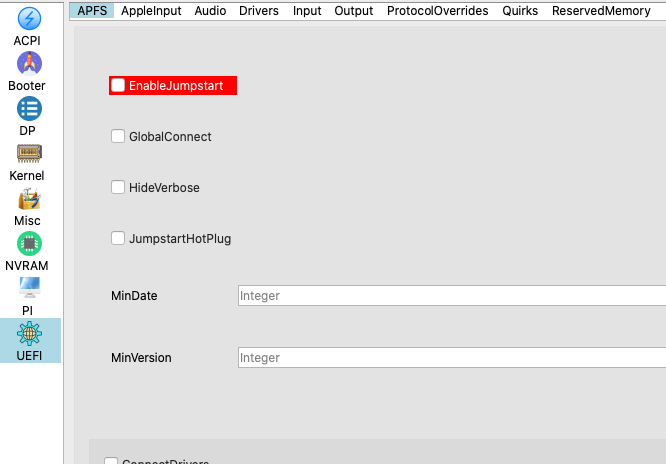Toggle JumpstartHotPlug checkbox
666x464 pixels.
coord(118,238)
